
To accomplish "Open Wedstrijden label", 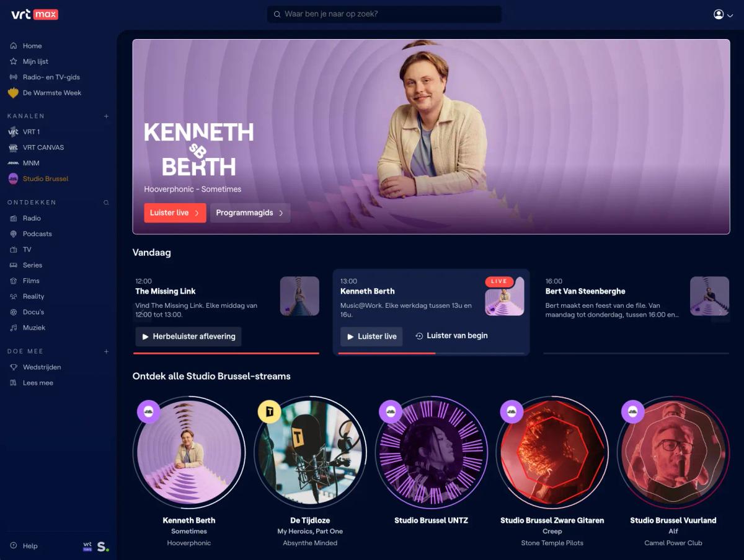I will 42,367.
